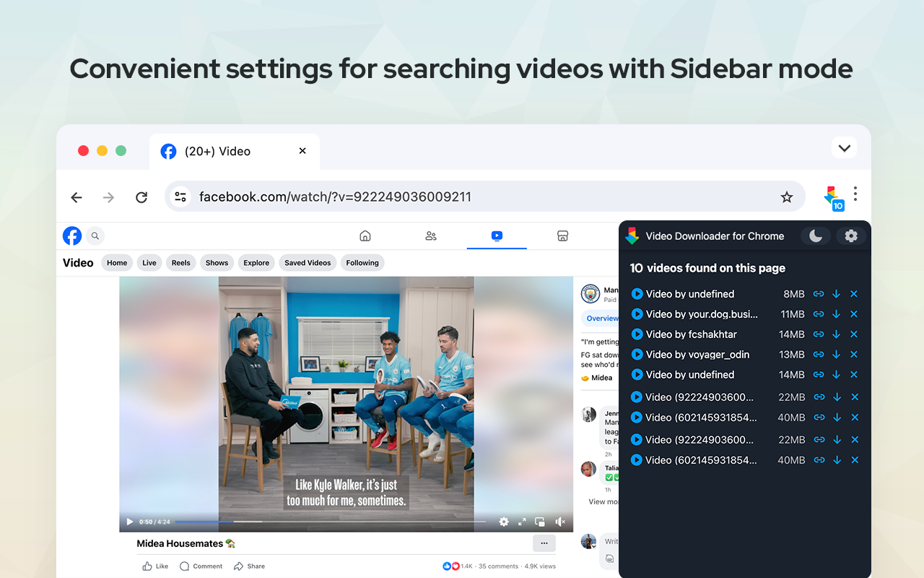The height and width of the screenshot is (578, 924).
Task: Remove your.dog.busi video from list
Action: (x=854, y=314)
